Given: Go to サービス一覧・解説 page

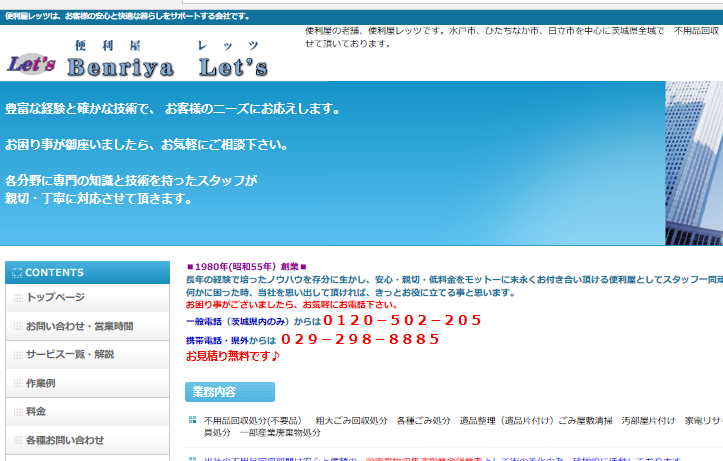Looking at the screenshot, I should tap(70, 355).
